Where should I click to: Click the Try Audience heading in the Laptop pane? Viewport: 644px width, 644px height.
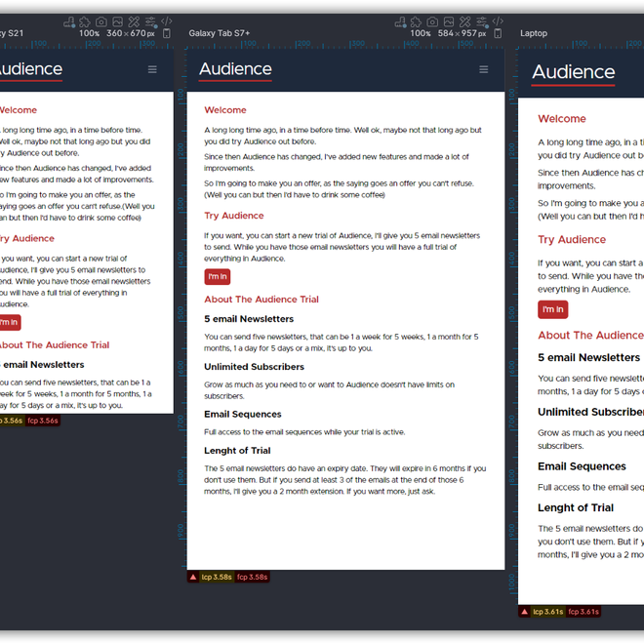pyautogui.click(x=572, y=239)
